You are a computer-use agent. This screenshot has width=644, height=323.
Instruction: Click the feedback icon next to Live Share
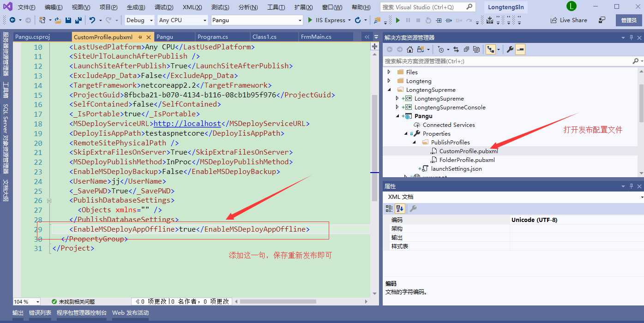click(602, 20)
